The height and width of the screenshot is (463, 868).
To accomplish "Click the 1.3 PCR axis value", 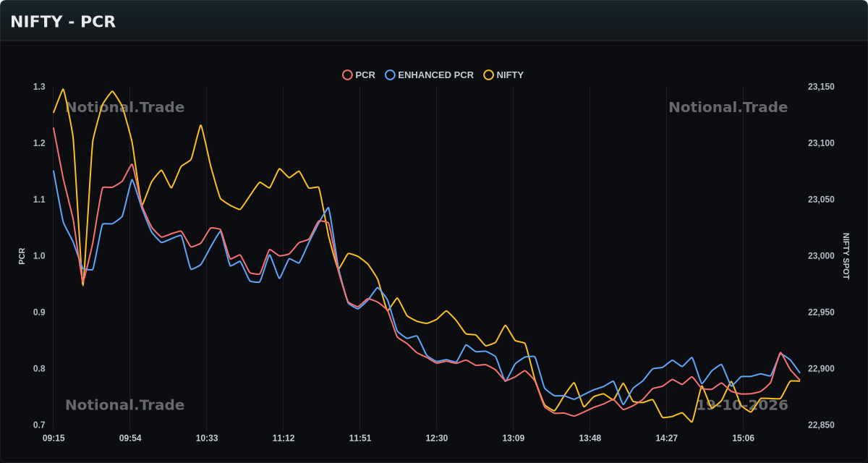I will point(39,87).
